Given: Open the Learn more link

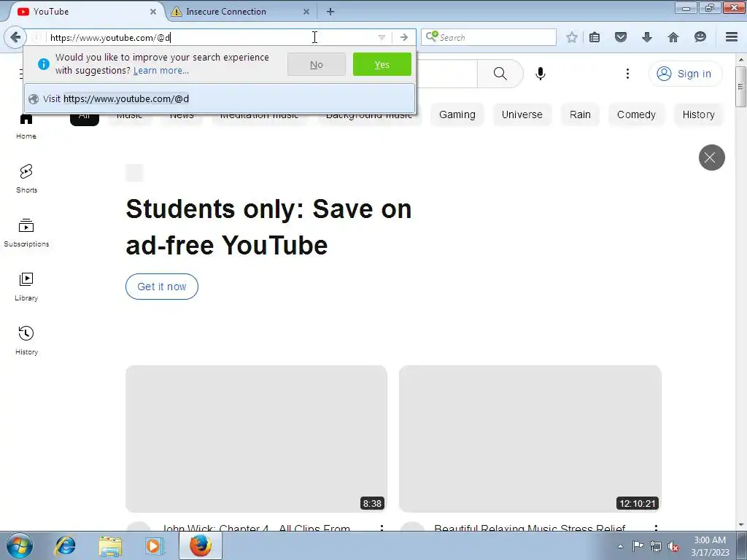Looking at the screenshot, I should pyautogui.click(x=161, y=71).
